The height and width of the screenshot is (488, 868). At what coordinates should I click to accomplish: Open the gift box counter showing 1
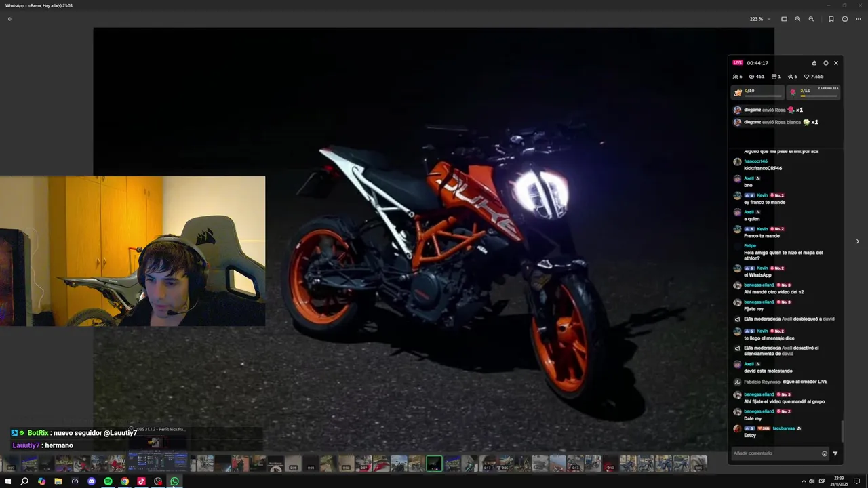pyautogui.click(x=776, y=77)
